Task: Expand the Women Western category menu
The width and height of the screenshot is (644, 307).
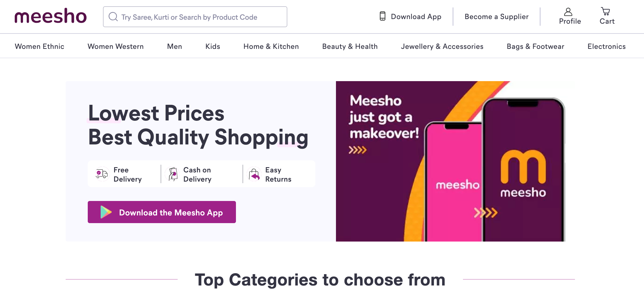Action: (115, 46)
